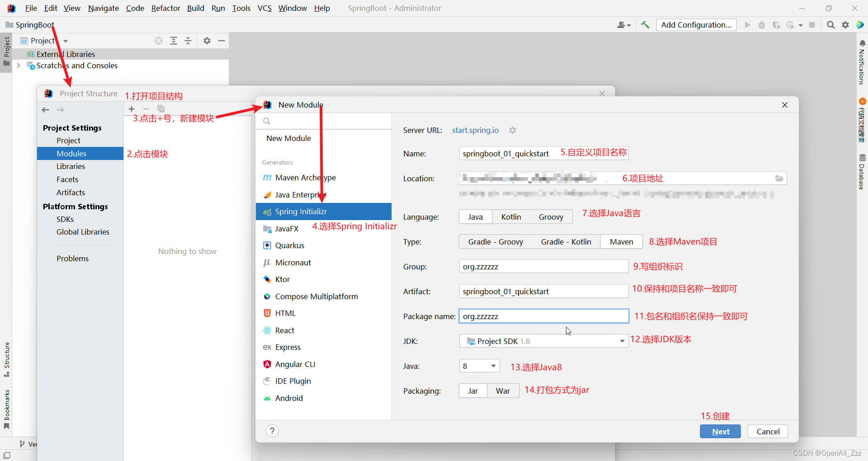Image resolution: width=868 pixels, height=461 pixels.
Task: Select Spring Initializr generator
Action: [324, 212]
